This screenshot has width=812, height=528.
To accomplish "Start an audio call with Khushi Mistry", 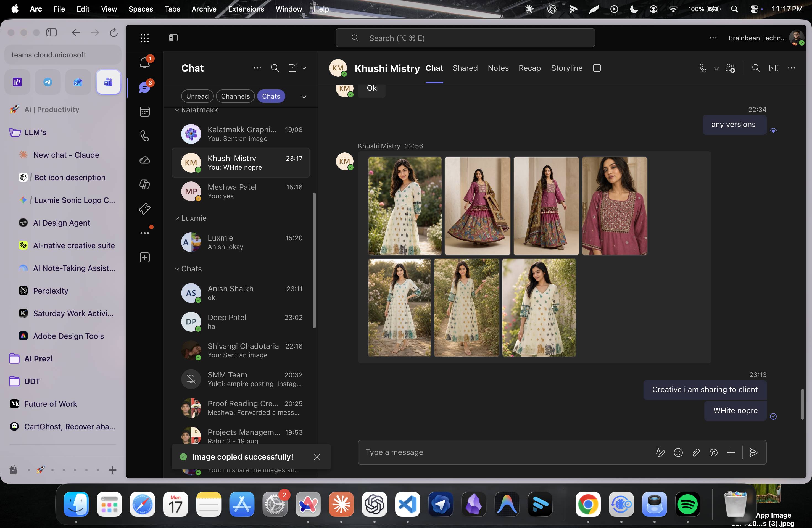I will (703, 68).
